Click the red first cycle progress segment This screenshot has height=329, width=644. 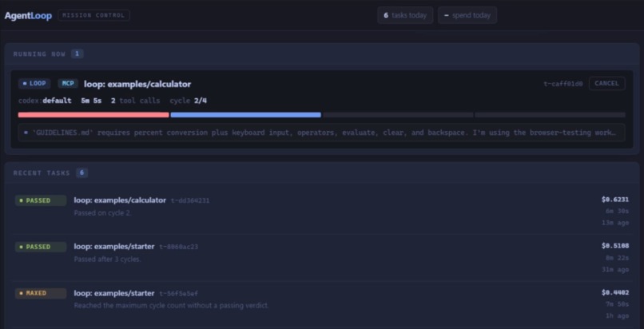click(x=93, y=115)
